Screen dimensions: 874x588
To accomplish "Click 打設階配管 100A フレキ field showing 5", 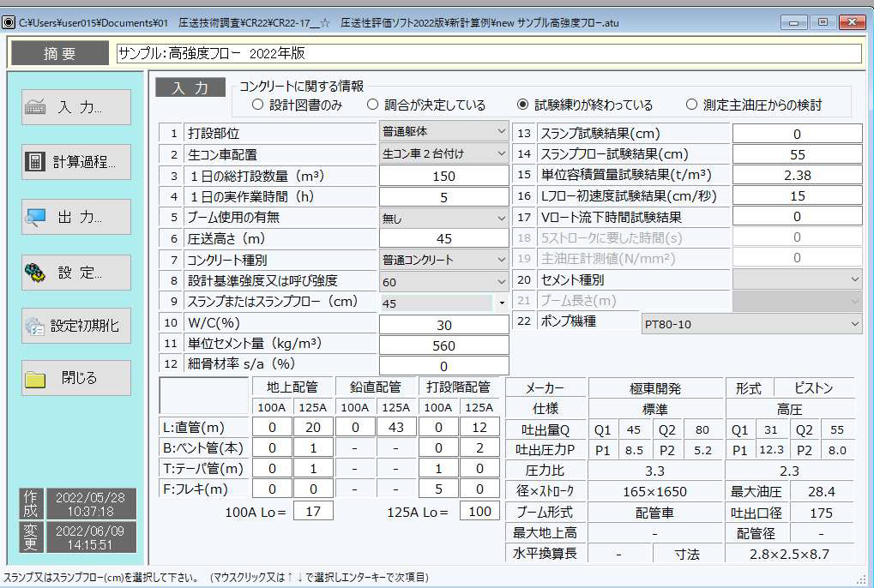I will click(x=438, y=489).
